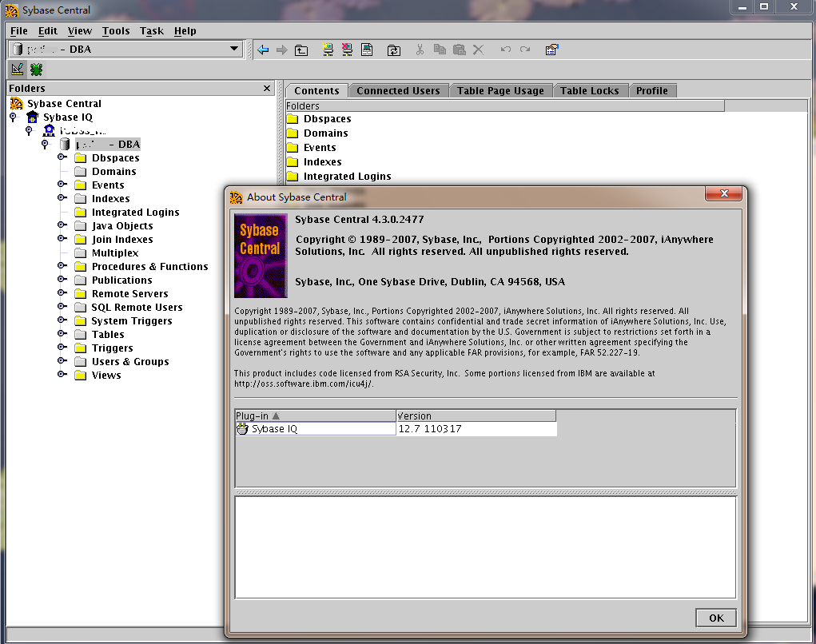
Task: Switch to the Table Page Usage tab
Action: point(500,90)
